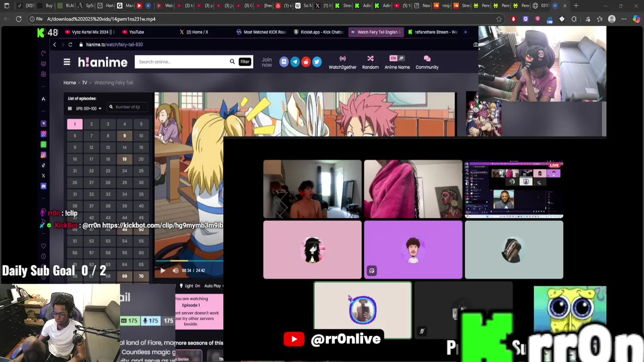
Task: Toggle the Light On switch
Action: pos(190,286)
